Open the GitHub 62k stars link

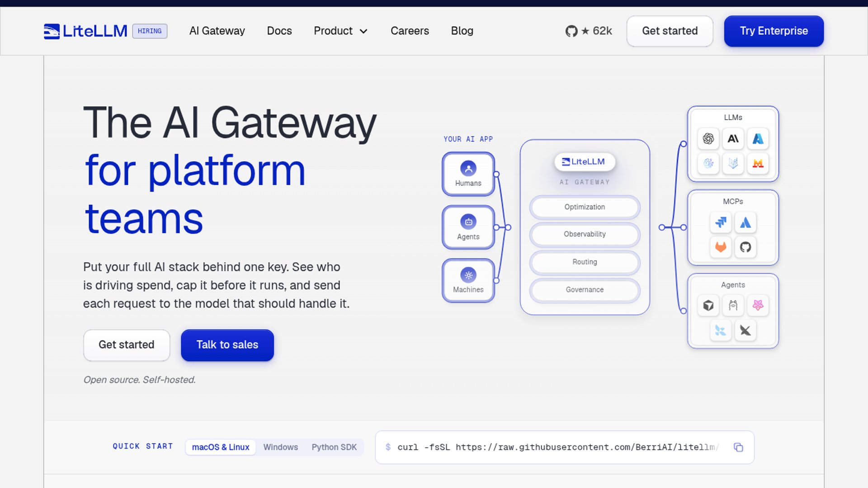click(588, 31)
